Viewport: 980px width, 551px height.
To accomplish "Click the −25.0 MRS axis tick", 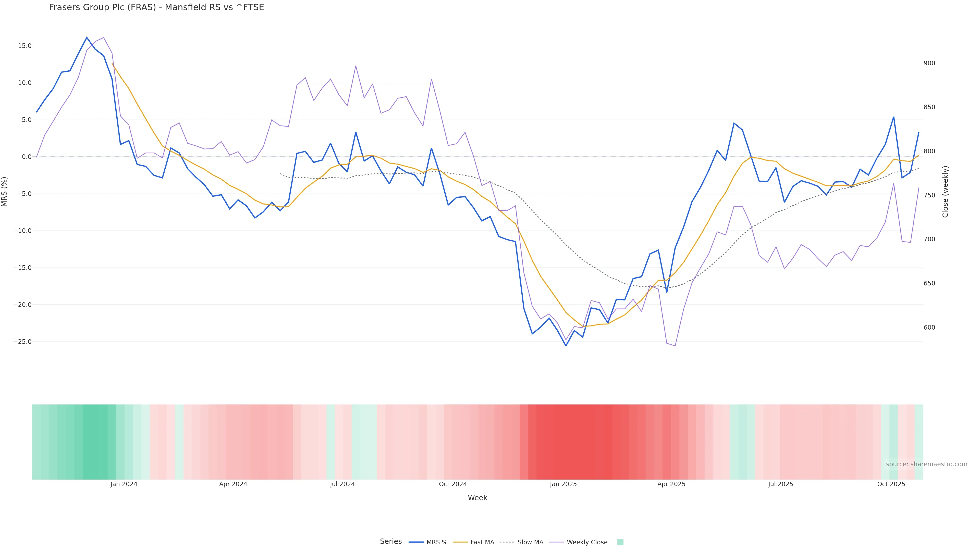I will [22, 342].
